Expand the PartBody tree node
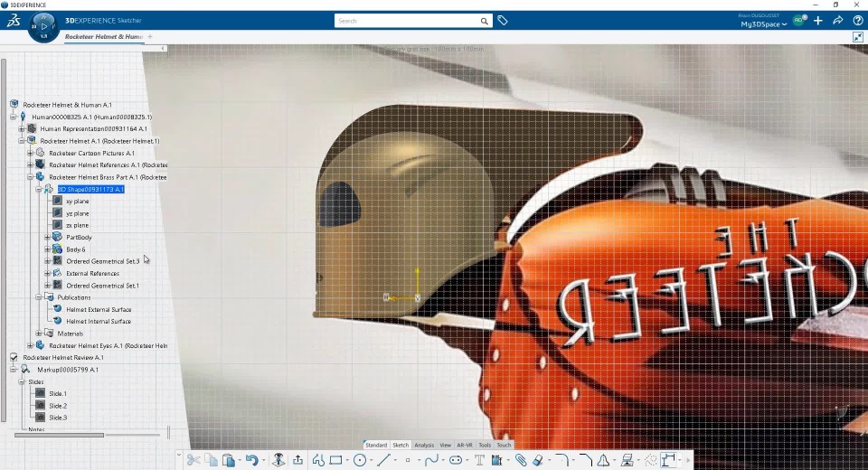The width and height of the screenshot is (868, 470). click(x=48, y=238)
